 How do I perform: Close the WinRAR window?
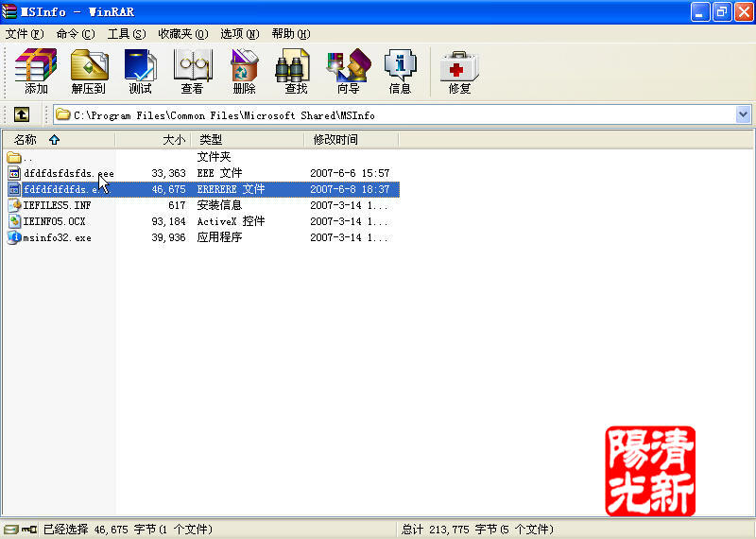point(744,11)
